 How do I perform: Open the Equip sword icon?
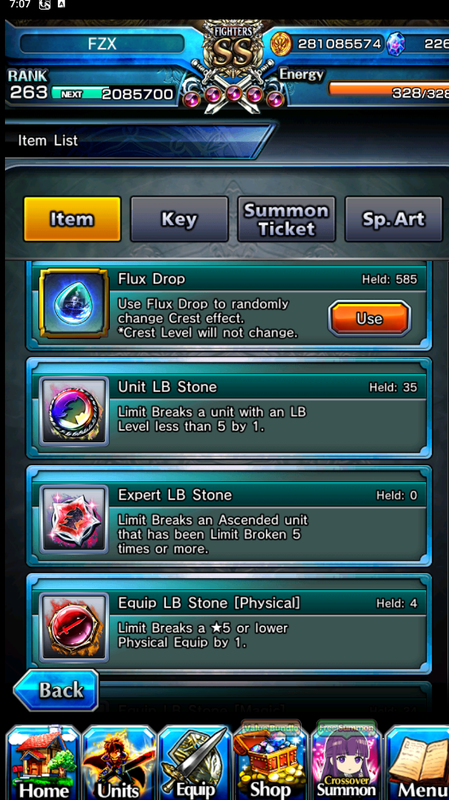[195, 763]
